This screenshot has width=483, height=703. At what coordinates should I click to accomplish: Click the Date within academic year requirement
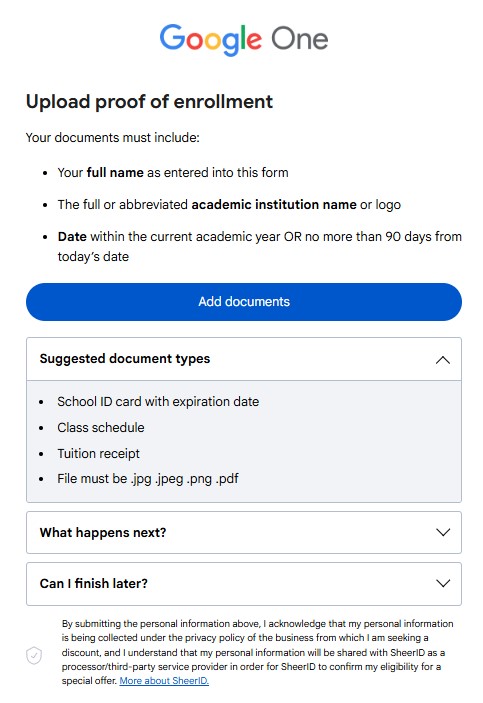(259, 246)
